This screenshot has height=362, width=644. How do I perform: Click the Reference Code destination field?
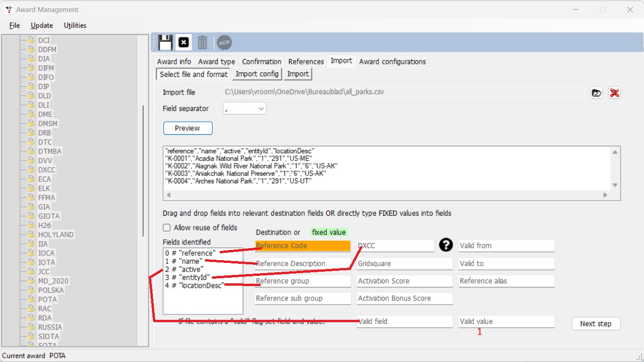coord(303,246)
